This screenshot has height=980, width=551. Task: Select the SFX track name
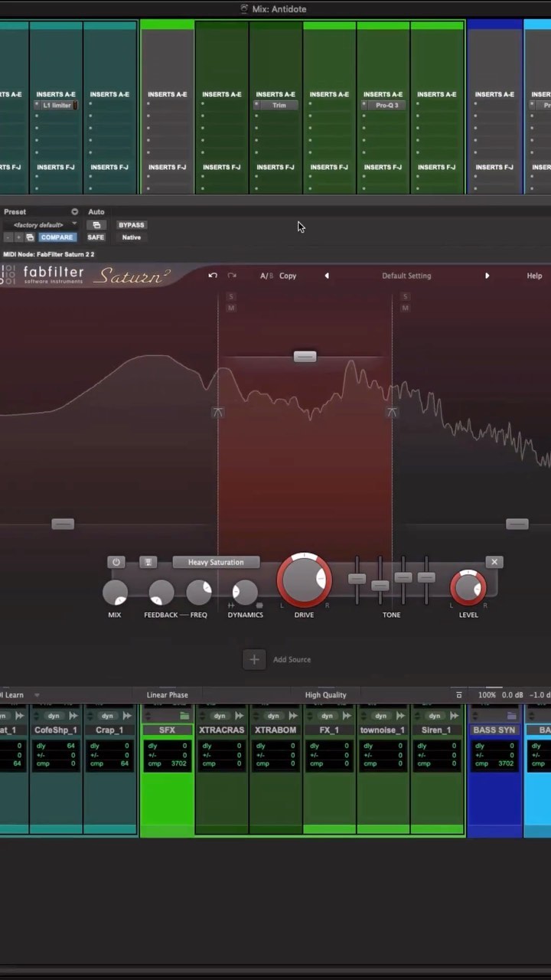click(x=167, y=730)
